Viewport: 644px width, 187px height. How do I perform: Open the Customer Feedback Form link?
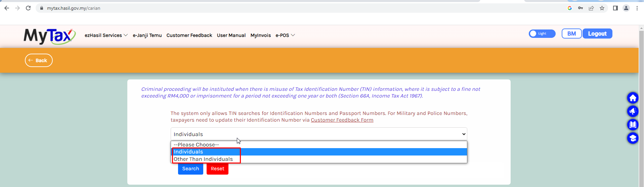(x=342, y=120)
